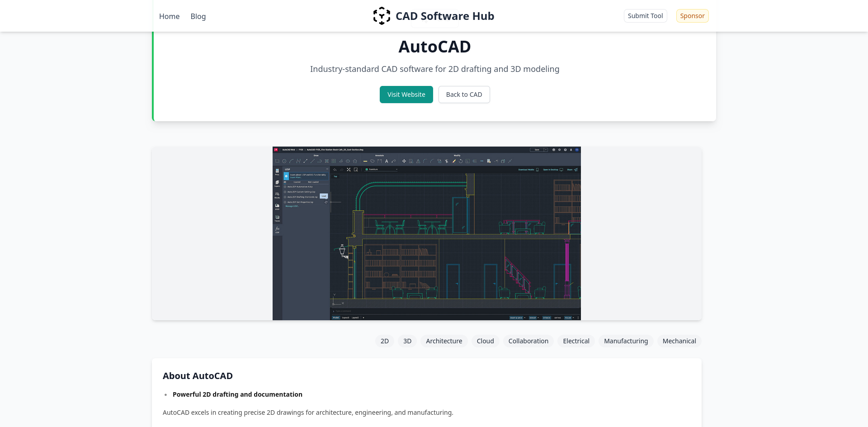
Task: Click the Sponsor button
Action: pos(692,16)
